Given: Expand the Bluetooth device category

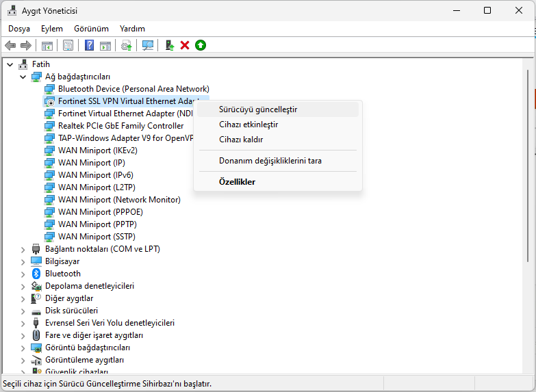Looking at the screenshot, I should [23, 274].
